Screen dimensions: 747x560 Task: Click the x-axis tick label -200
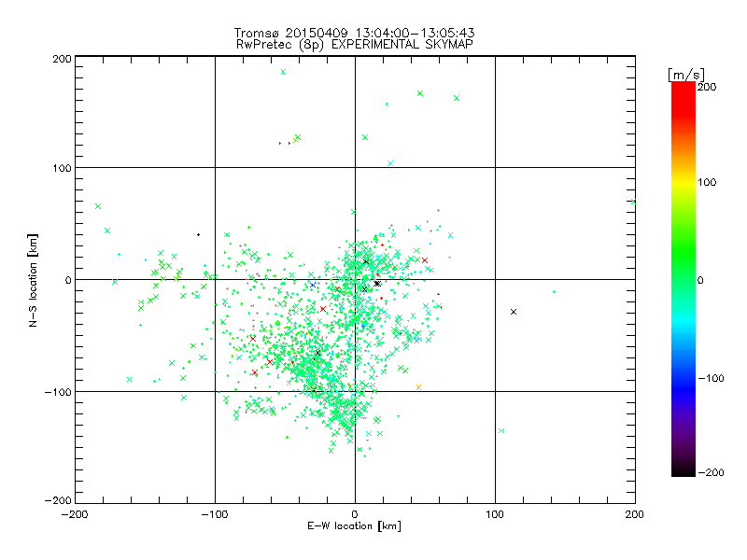[x=75, y=514]
